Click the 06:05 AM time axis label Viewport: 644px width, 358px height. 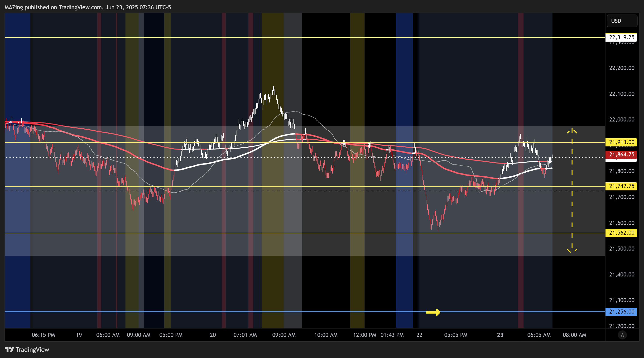[x=539, y=335]
